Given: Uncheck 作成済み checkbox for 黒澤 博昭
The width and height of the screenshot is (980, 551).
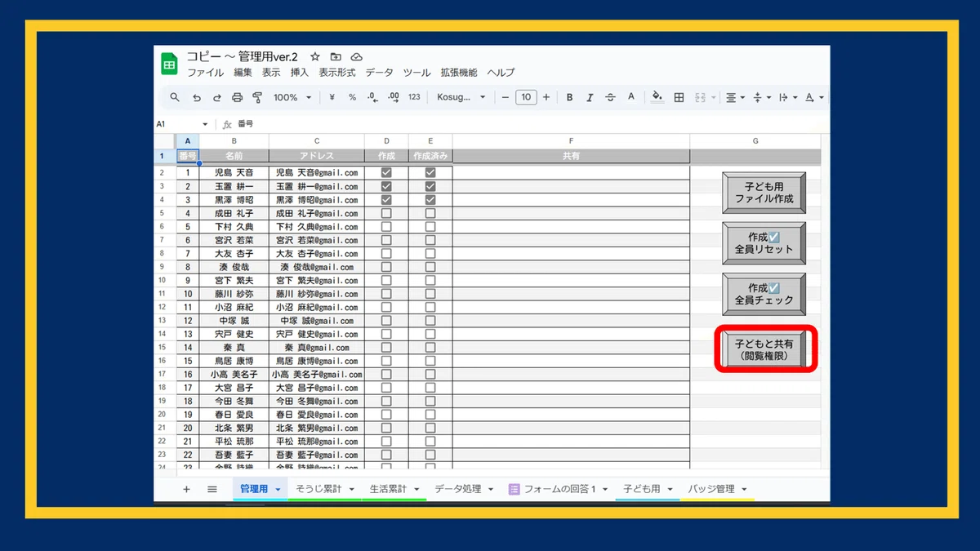Looking at the screenshot, I should pos(430,200).
